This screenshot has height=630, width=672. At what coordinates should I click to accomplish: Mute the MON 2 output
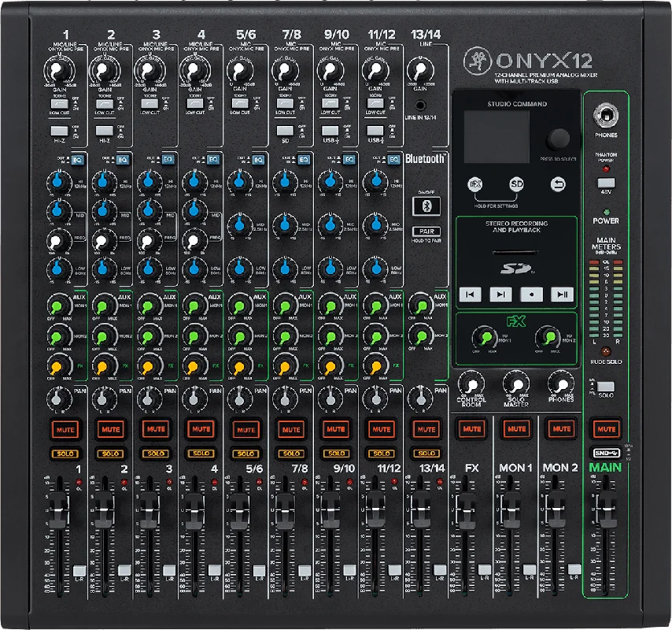[561, 429]
